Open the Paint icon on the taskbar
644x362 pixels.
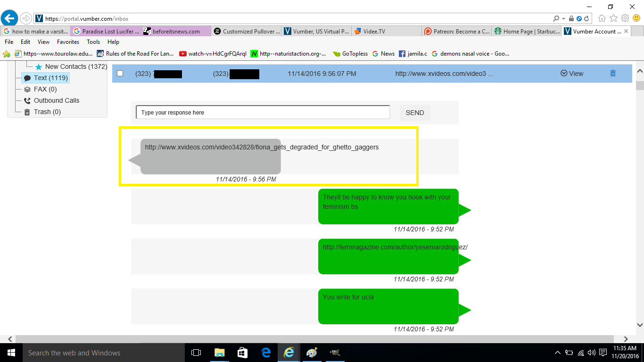tap(312, 353)
